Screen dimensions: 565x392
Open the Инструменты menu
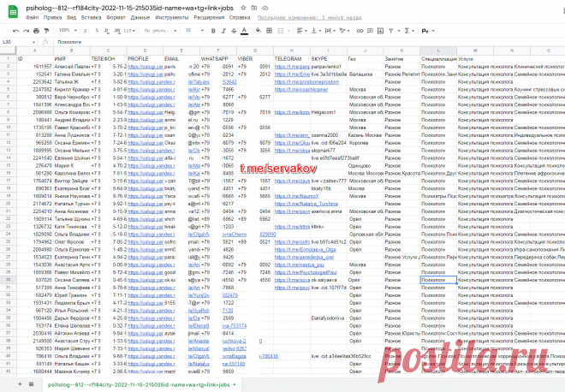pyautogui.click(x=172, y=18)
